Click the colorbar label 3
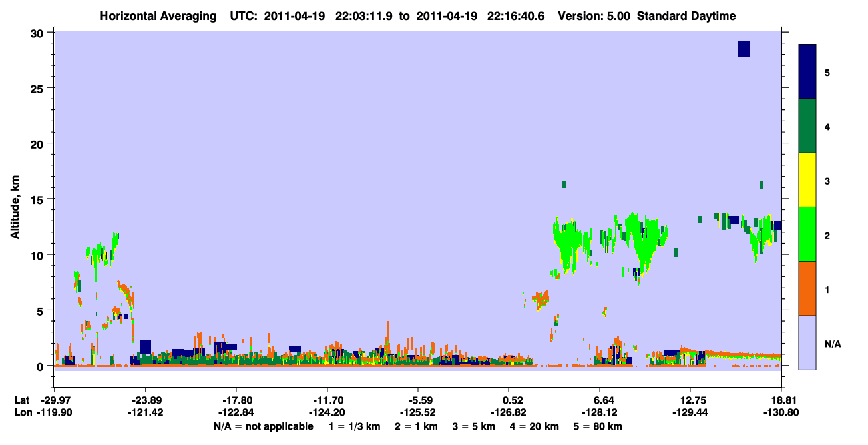Image resolution: width=868 pixels, height=445 pixels. [x=827, y=180]
